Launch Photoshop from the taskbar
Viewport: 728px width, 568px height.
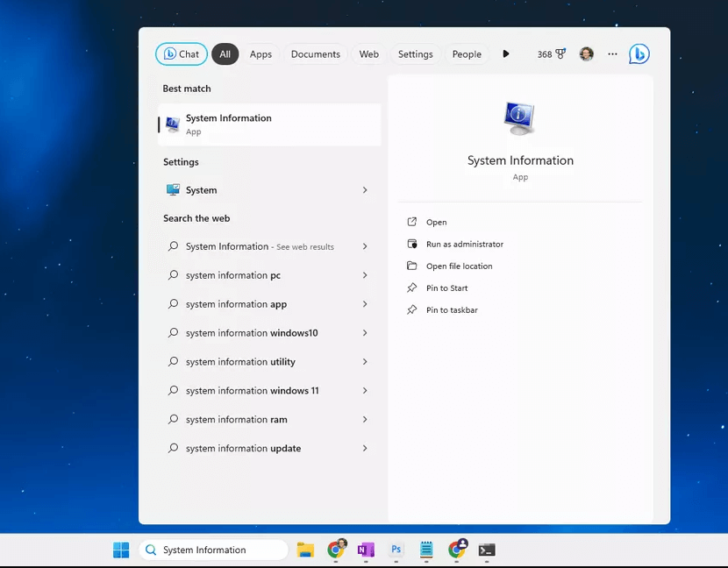[396, 550]
